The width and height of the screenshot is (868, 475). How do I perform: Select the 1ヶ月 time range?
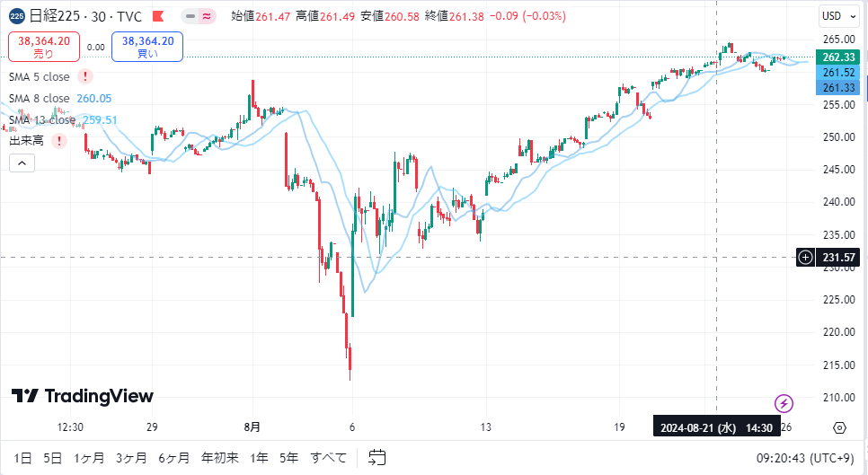[89, 458]
